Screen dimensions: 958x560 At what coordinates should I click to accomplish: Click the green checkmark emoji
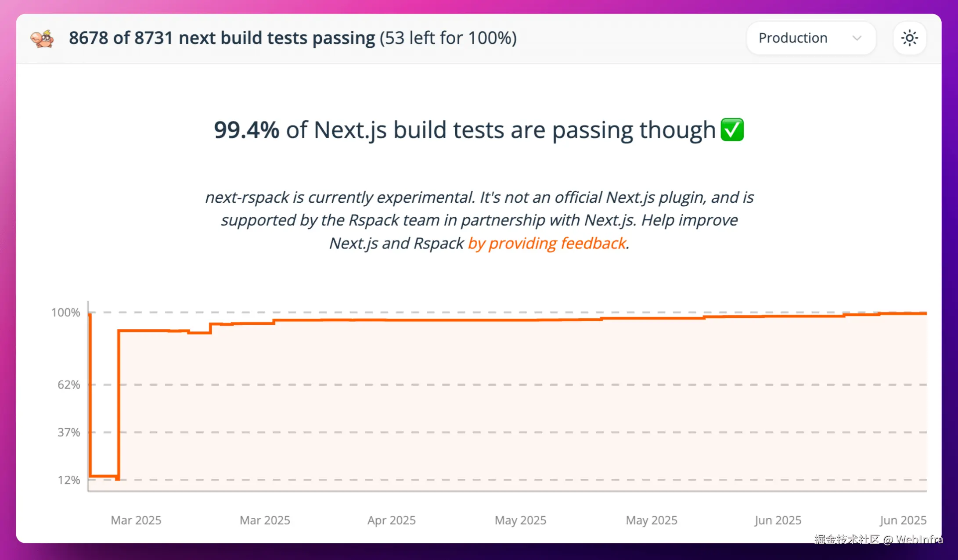[732, 130]
